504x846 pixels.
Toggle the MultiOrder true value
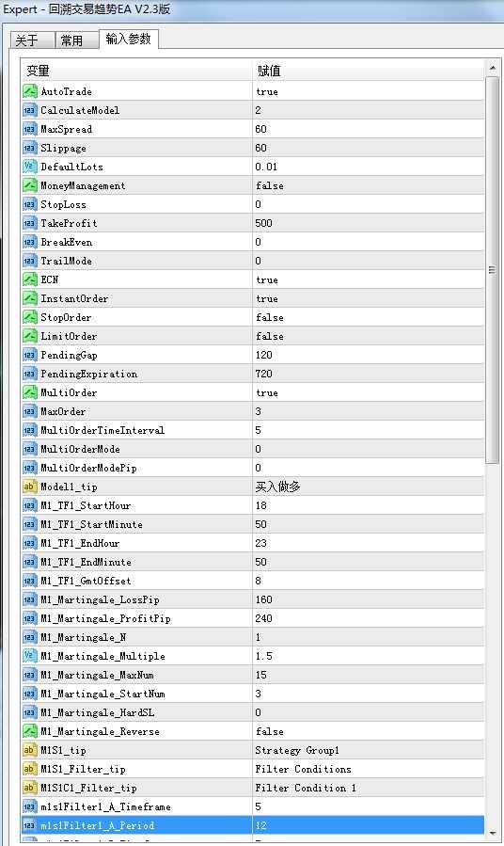click(369, 392)
